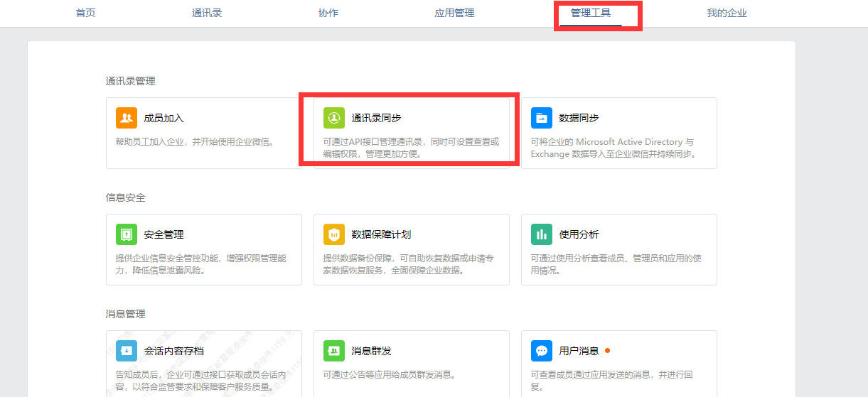Open the 成员加入 title link
The height and width of the screenshot is (397, 868).
pyautogui.click(x=164, y=118)
